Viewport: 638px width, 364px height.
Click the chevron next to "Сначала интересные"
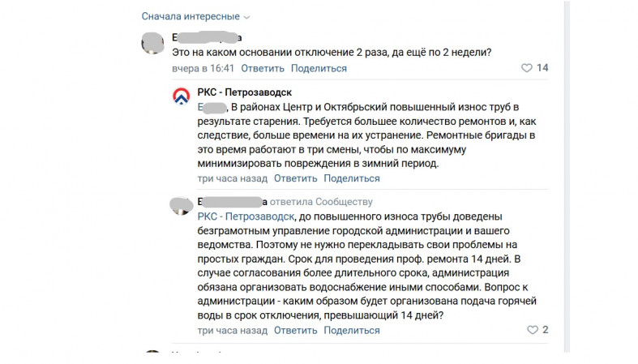tap(246, 17)
